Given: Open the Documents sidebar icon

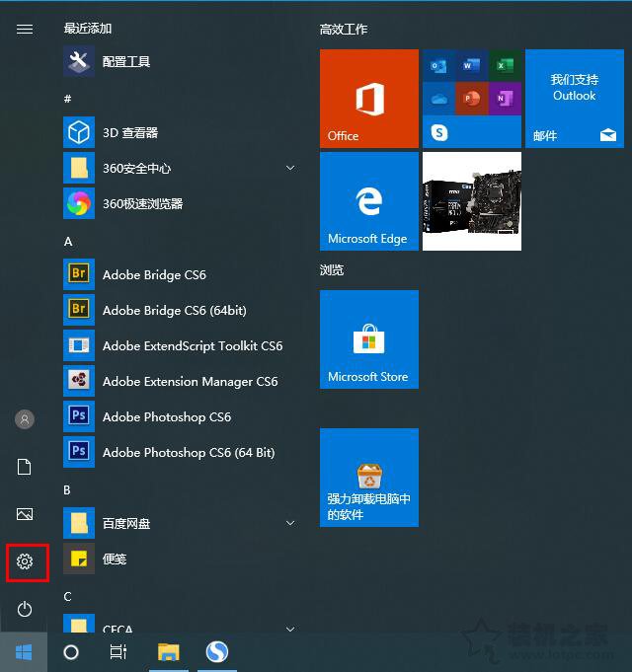Looking at the screenshot, I should (x=25, y=467).
